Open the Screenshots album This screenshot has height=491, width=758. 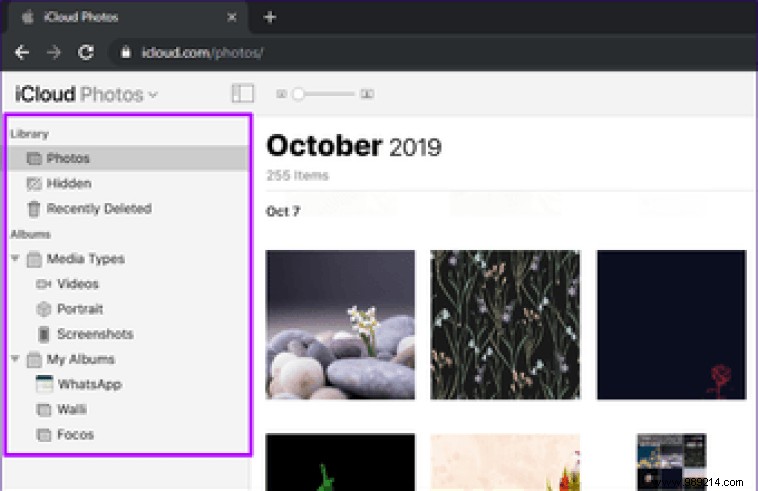[94, 334]
